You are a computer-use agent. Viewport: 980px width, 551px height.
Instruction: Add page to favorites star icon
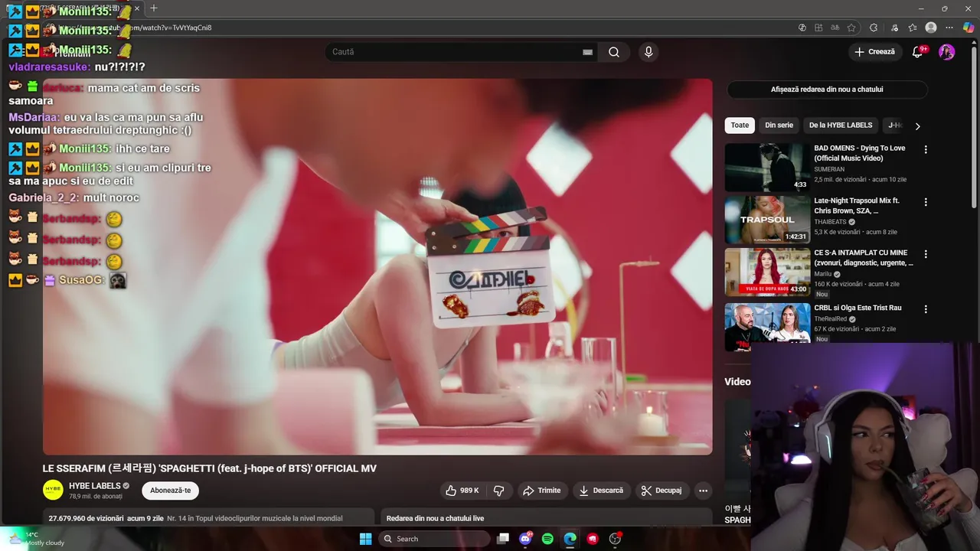tap(851, 28)
